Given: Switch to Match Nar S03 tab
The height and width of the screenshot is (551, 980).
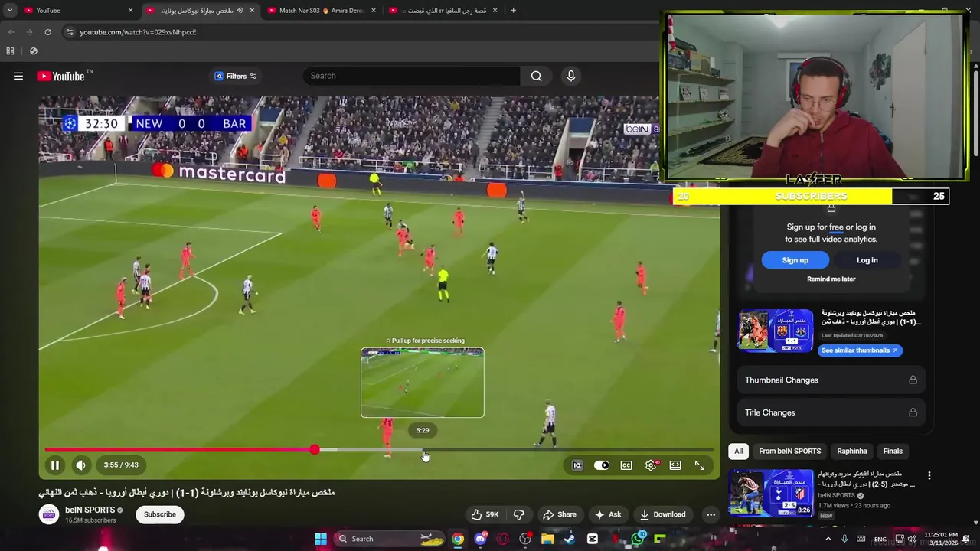Looking at the screenshot, I should [320, 10].
